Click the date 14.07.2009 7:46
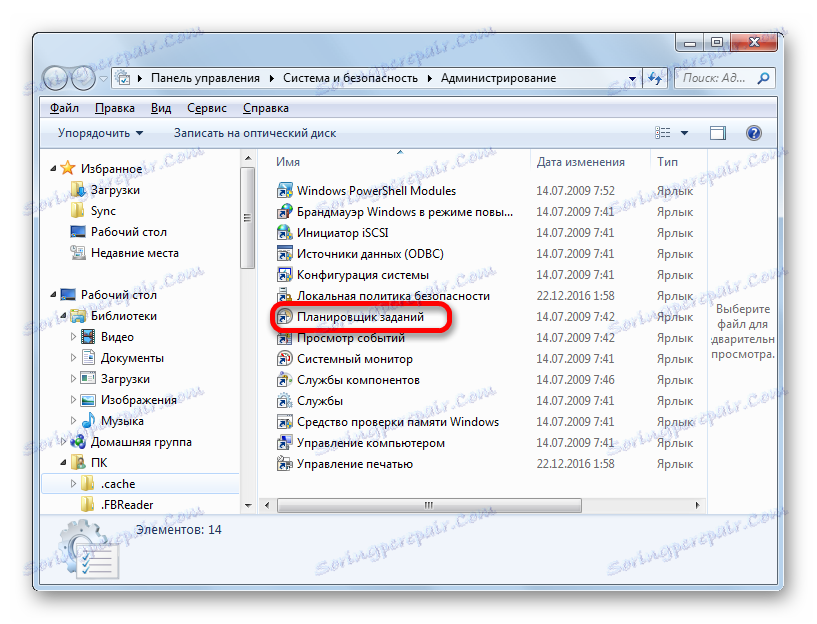Viewport: 817px width, 624px height. [x=575, y=380]
